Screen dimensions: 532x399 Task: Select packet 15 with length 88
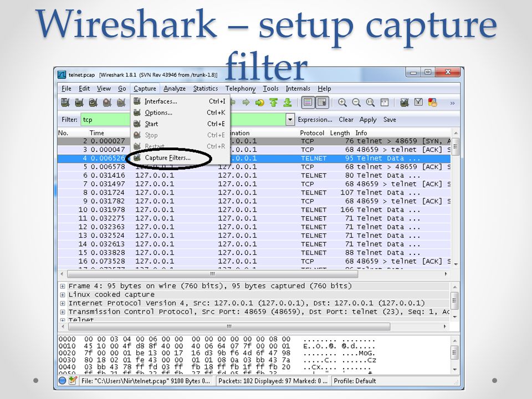pos(254,253)
